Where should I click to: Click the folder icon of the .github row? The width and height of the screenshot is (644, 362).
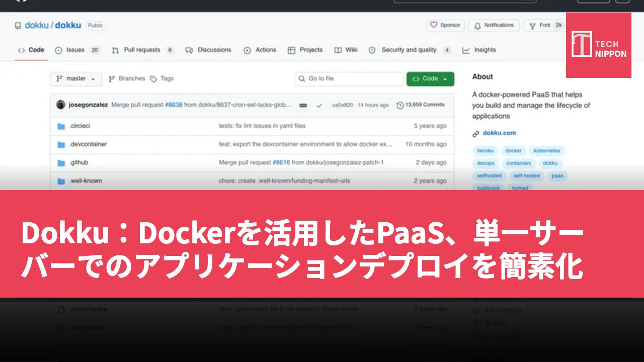(x=61, y=163)
